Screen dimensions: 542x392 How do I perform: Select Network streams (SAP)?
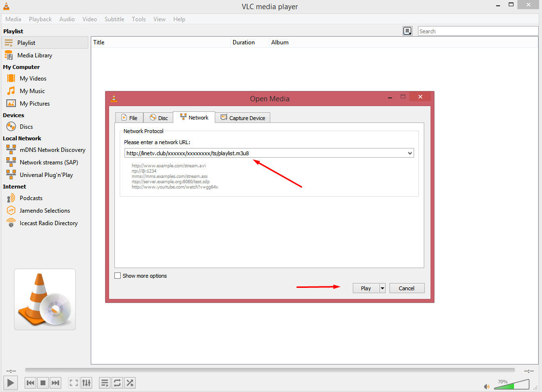pos(45,162)
